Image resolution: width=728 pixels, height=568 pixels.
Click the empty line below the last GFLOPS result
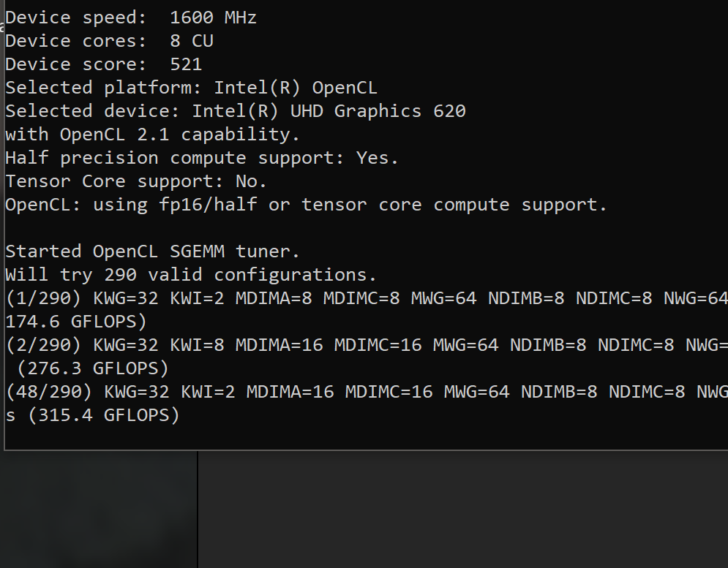click(367, 437)
